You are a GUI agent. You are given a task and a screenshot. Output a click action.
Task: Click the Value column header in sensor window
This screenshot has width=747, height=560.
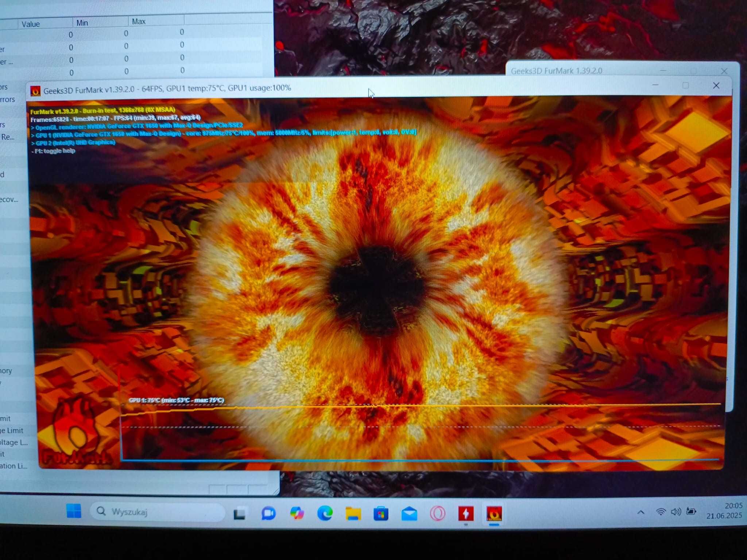click(x=45, y=24)
